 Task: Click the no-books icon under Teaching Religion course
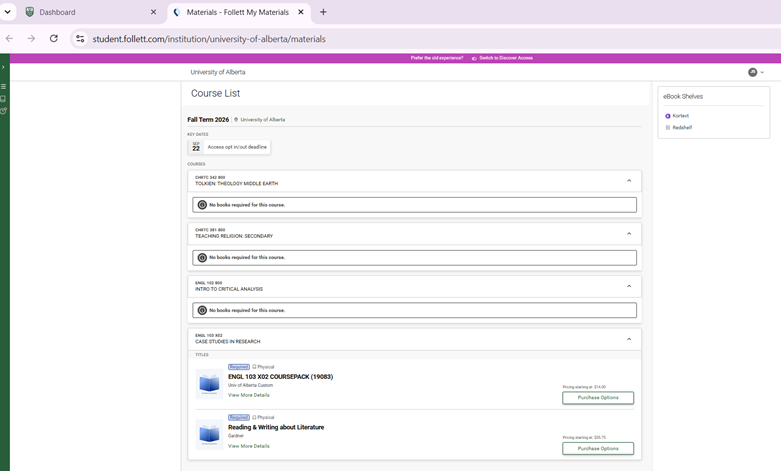[202, 257]
